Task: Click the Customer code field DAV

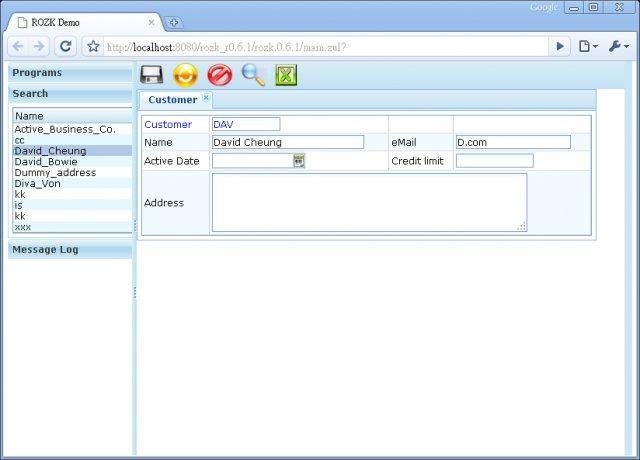Action: [246, 124]
